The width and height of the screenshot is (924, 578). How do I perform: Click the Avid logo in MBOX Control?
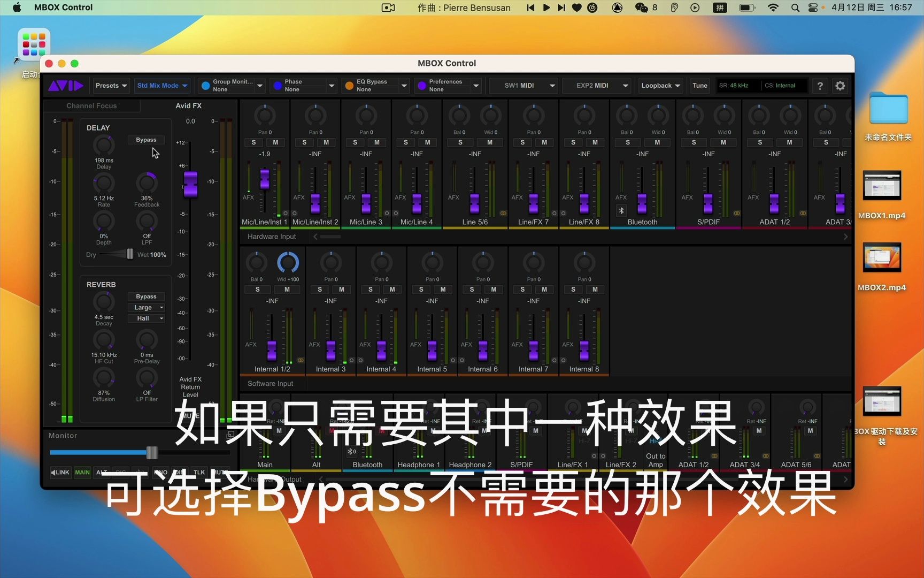pyautogui.click(x=66, y=86)
